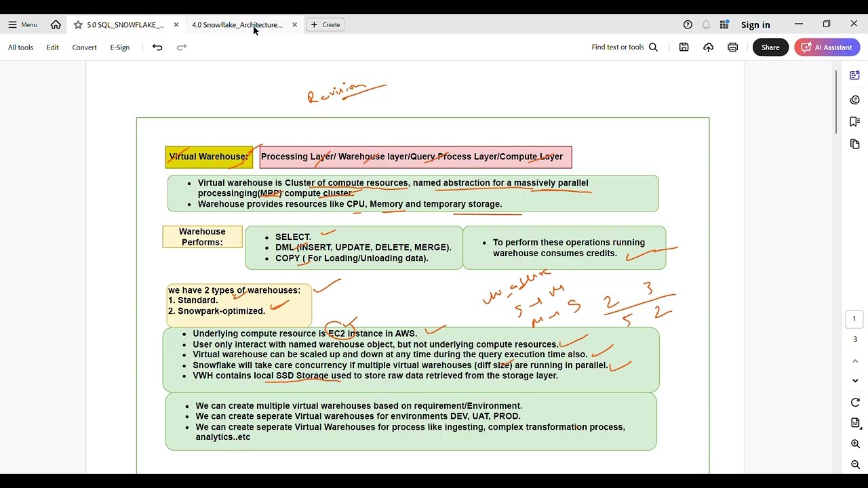Click the Share button

point(770,47)
